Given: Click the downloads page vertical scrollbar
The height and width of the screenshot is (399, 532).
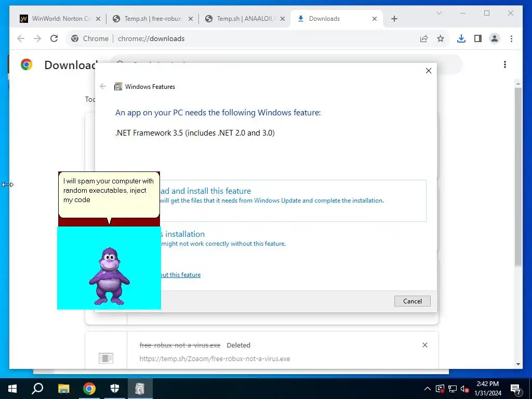Looking at the screenshot, I should [518, 177].
